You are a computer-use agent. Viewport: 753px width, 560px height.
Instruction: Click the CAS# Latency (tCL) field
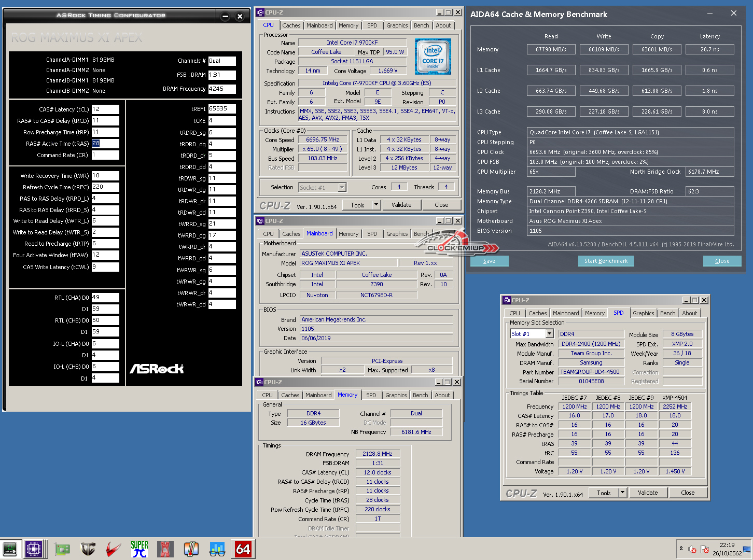pos(105,109)
